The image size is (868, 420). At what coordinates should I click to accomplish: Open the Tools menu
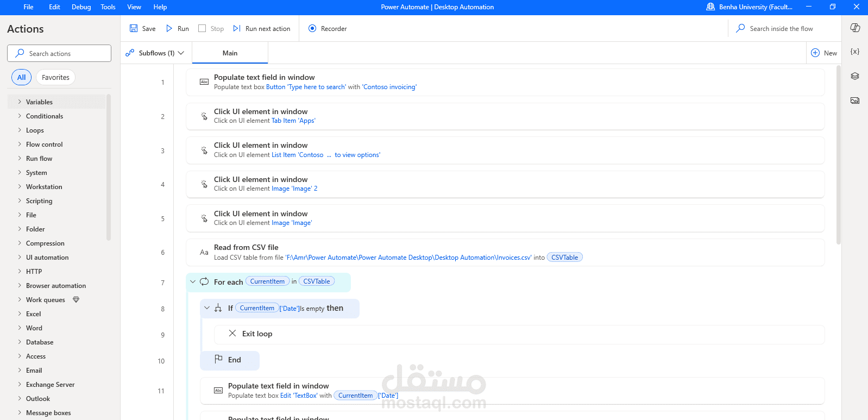click(x=108, y=7)
